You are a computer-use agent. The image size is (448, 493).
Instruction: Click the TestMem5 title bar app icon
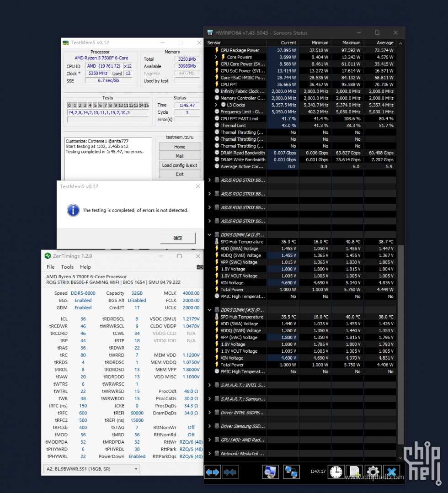pos(65,42)
